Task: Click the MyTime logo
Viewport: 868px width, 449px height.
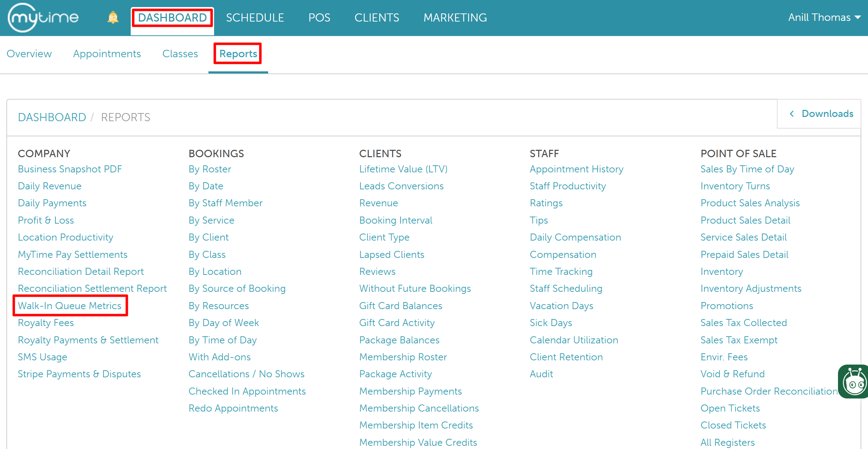Action: pyautogui.click(x=43, y=18)
